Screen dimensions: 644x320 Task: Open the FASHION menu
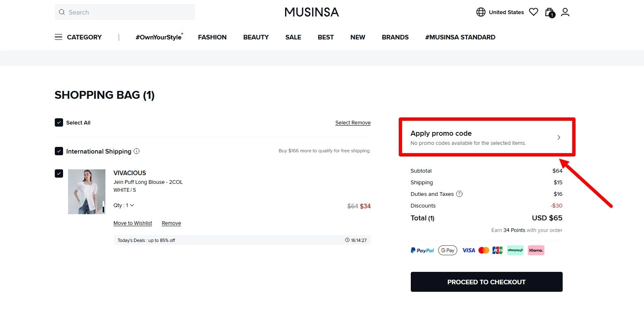[212, 37]
